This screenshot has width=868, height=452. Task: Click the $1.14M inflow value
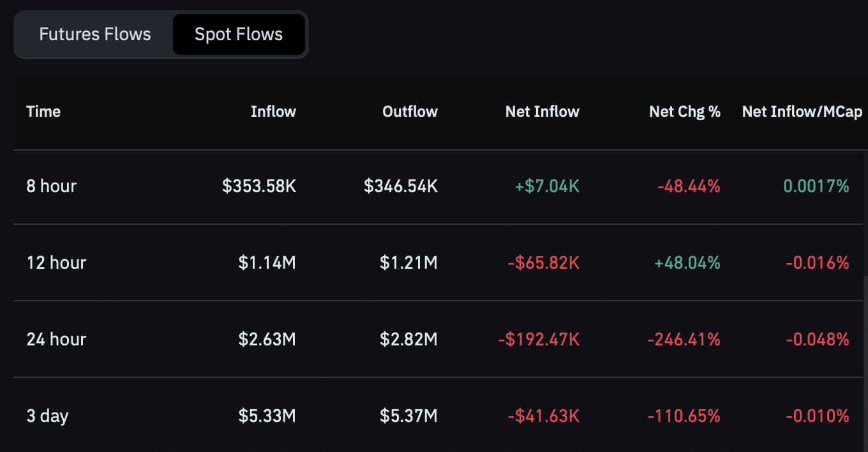point(267,263)
